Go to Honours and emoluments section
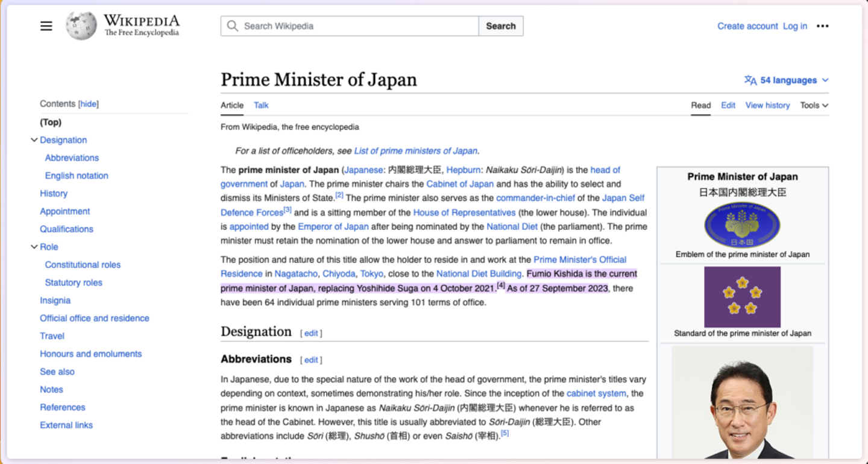This screenshot has width=868, height=464. click(x=91, y=354)
